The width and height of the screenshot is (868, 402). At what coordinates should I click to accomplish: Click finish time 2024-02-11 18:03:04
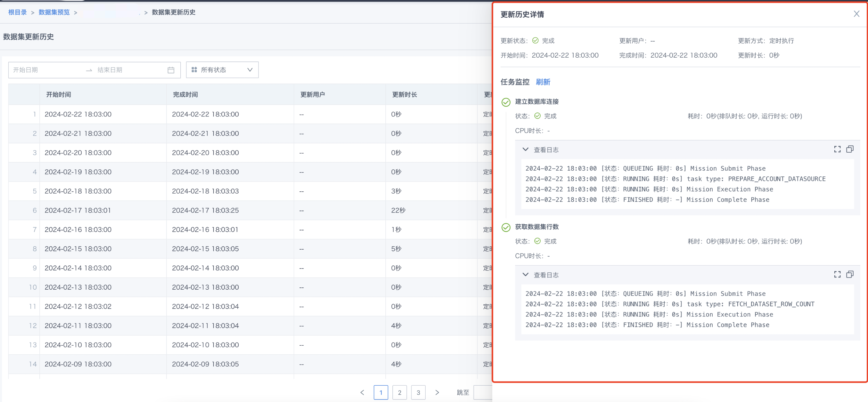[205, 325]
